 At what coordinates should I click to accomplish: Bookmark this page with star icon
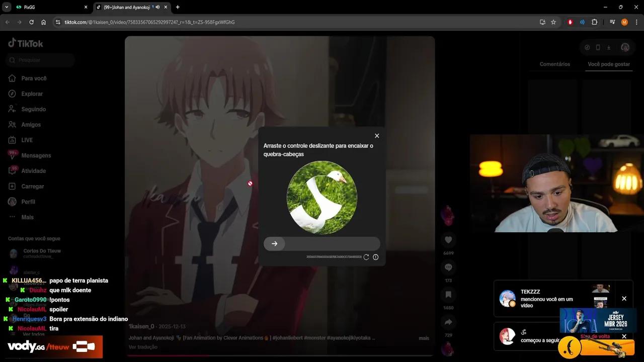[x=553, y=22]
